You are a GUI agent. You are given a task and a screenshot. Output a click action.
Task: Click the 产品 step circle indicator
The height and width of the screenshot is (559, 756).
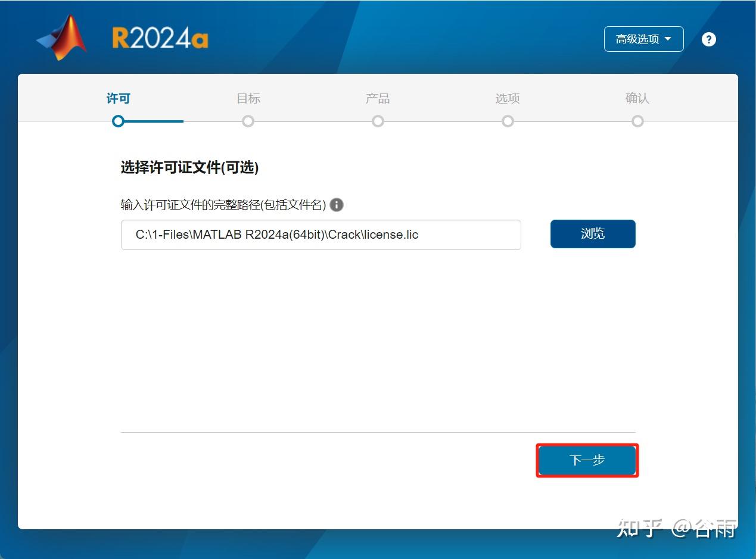[x=378, y=121]
